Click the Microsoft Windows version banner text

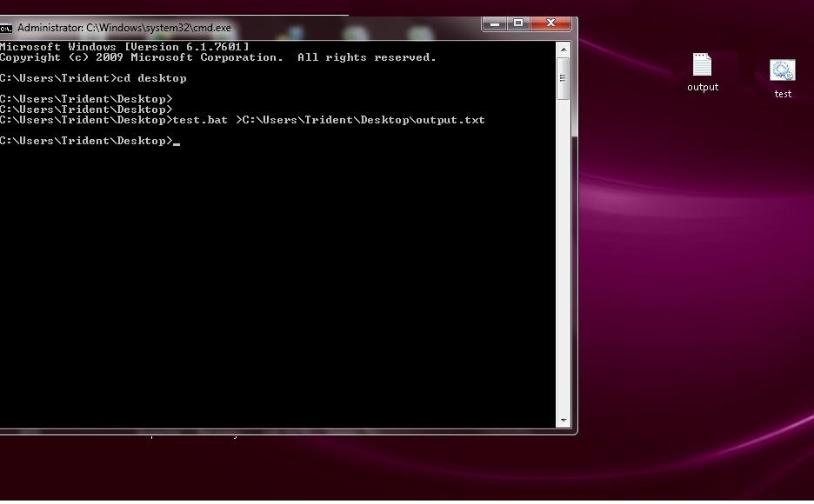point(126,46)
